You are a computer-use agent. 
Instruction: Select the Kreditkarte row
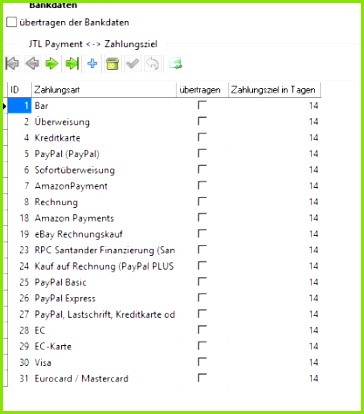[x=164, y=138]
